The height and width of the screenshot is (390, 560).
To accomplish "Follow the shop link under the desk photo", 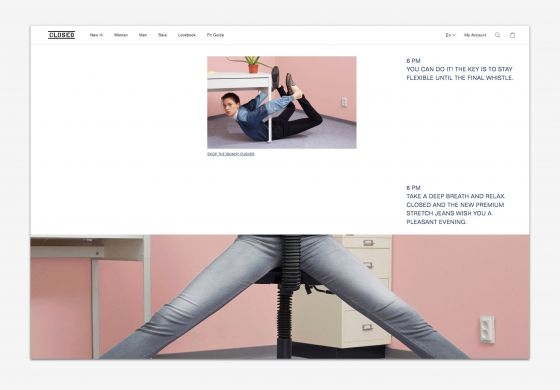I will pyautogui.click(x=231, y=154).
